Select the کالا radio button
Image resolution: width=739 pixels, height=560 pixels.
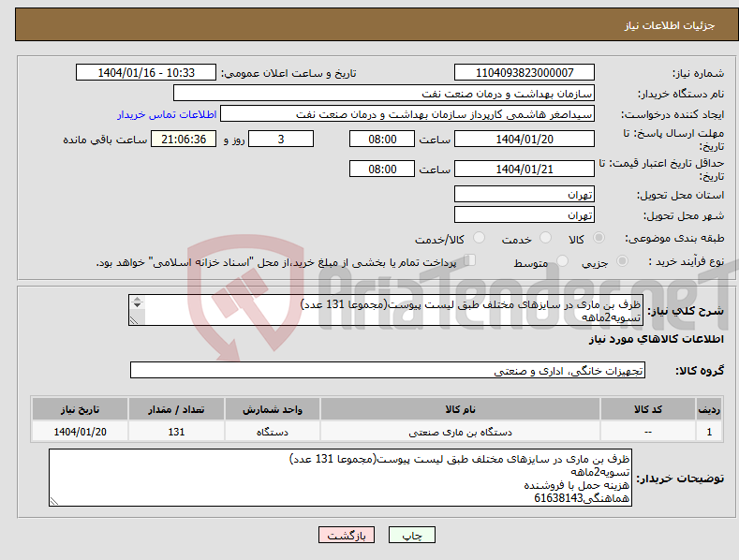pyautogui.click(x=599, y=238)
